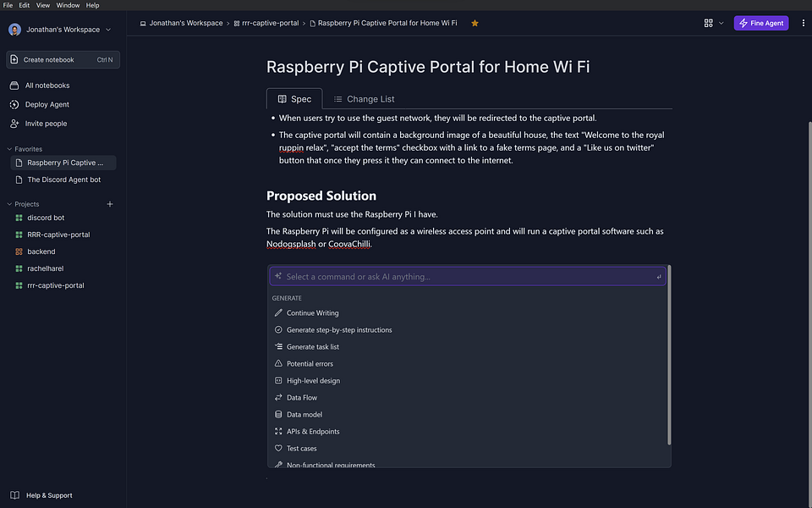Open the Window menu

click(68, 5)
